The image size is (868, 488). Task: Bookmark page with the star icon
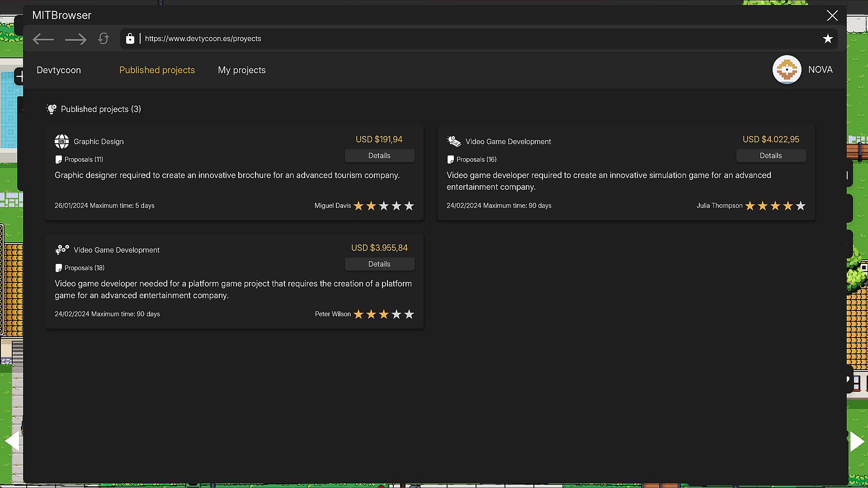827,39
